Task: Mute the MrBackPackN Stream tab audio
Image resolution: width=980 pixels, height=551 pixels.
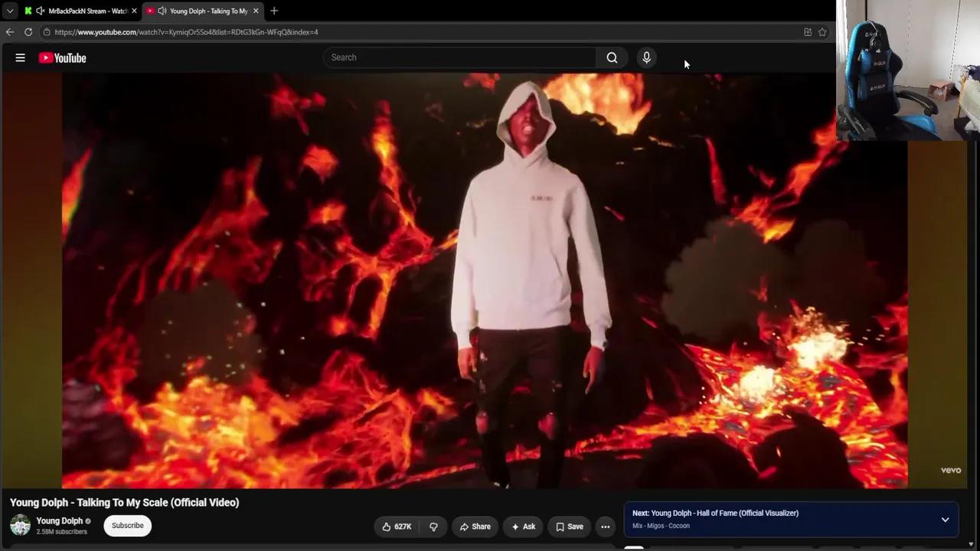Action: coord(41,11)
